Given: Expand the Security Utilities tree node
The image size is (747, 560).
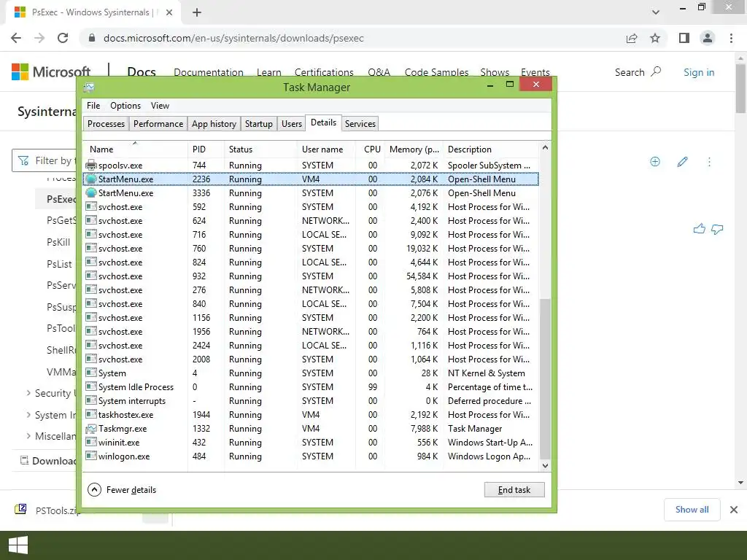Looking at the screenshot, I should (x=28, y=393).
